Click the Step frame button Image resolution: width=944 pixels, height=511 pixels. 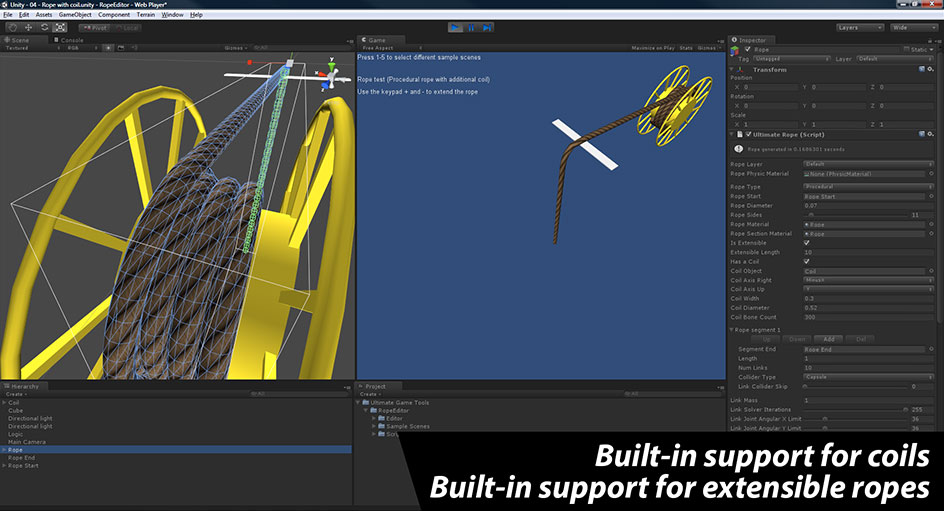tap(487, 28)
